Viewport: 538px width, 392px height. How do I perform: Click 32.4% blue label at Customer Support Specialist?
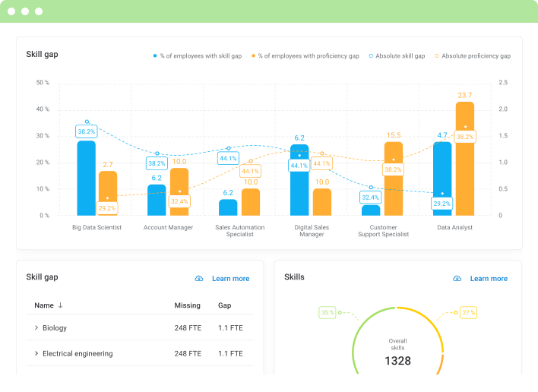coord(371,198)
